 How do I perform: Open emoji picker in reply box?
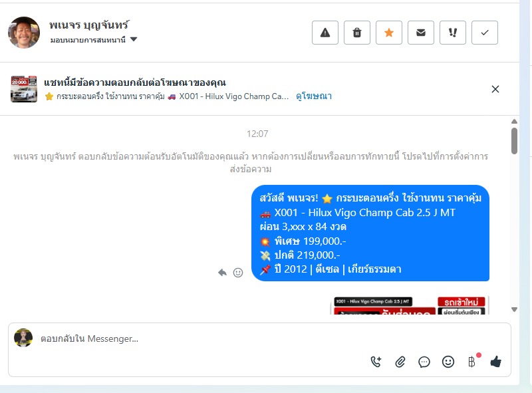[448, 362]
